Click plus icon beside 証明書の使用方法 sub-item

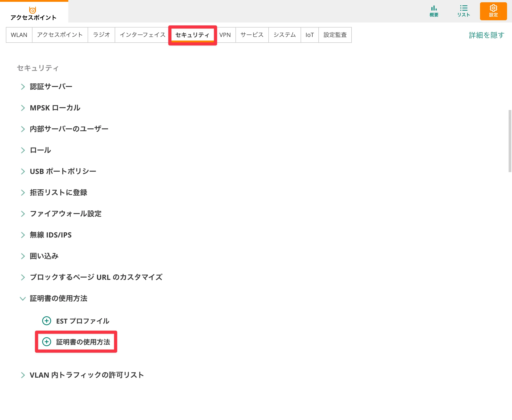pos(46,342)
